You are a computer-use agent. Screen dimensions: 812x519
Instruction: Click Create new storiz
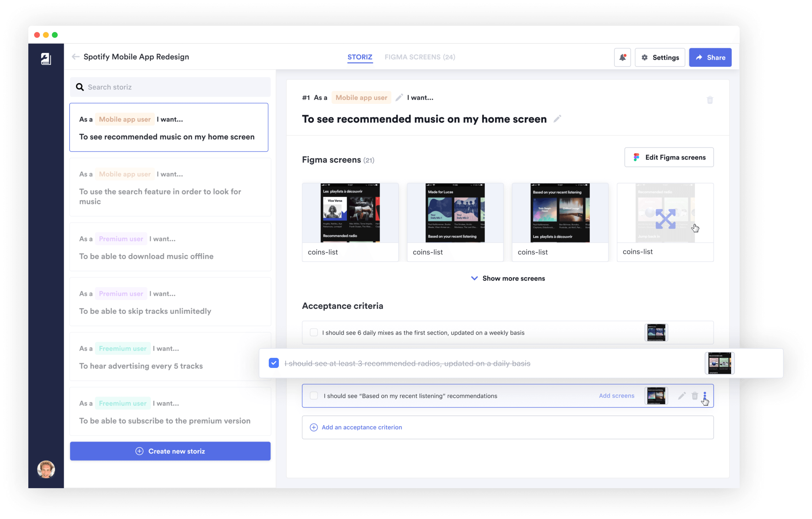point(170,451)
